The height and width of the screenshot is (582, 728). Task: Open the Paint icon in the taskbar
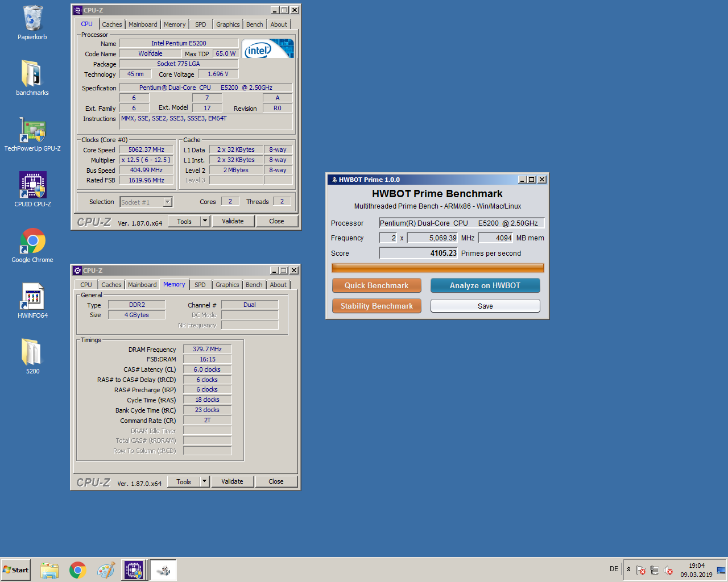(x=106, y=570)
